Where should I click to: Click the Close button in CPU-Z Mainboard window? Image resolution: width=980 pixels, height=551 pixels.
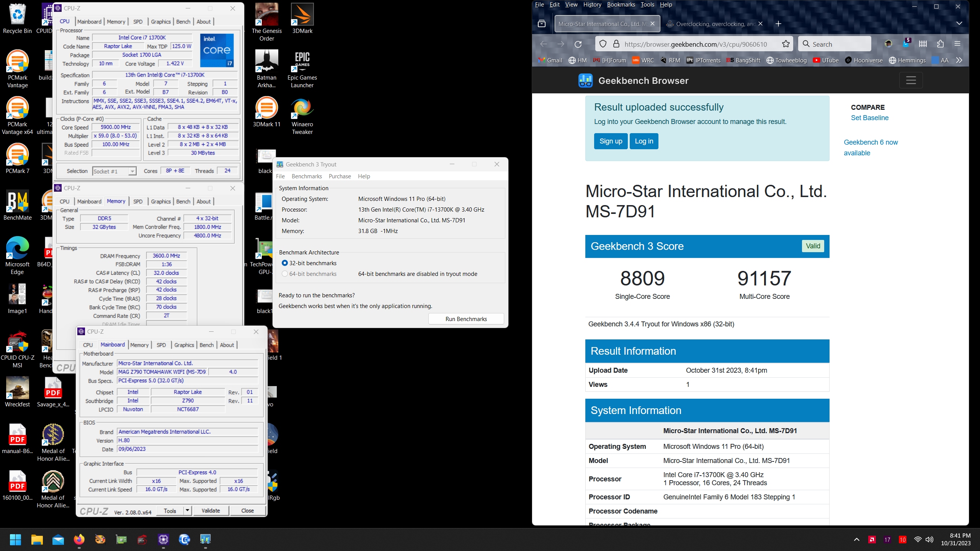pos(247,510)
